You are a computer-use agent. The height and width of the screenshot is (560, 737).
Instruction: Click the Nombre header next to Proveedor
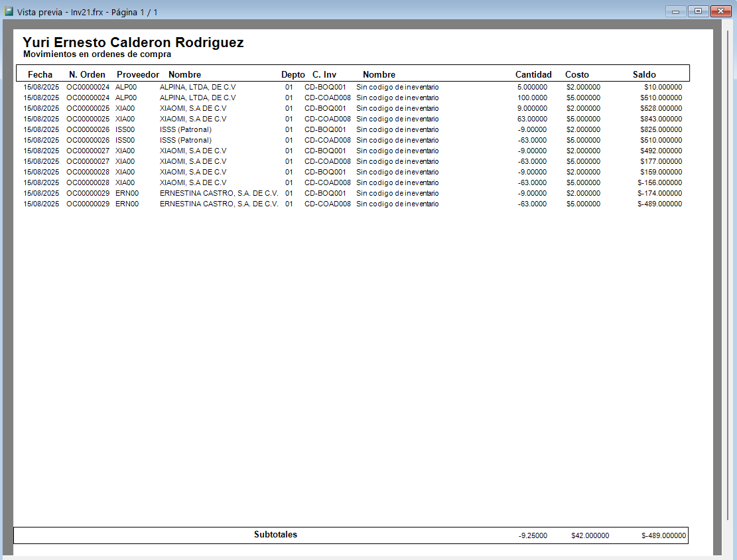tap(184, 74)
